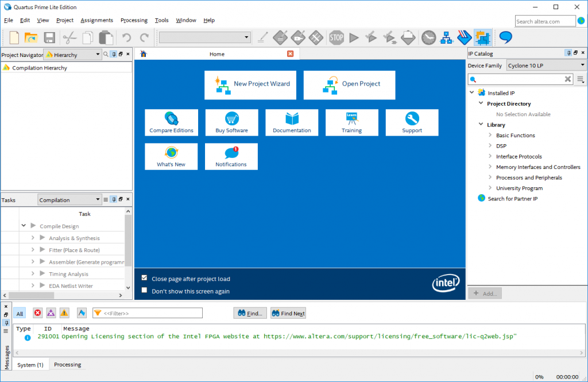588x382 pixels.
Task: Click the Save project icon
Action: (x=49, y=37)
